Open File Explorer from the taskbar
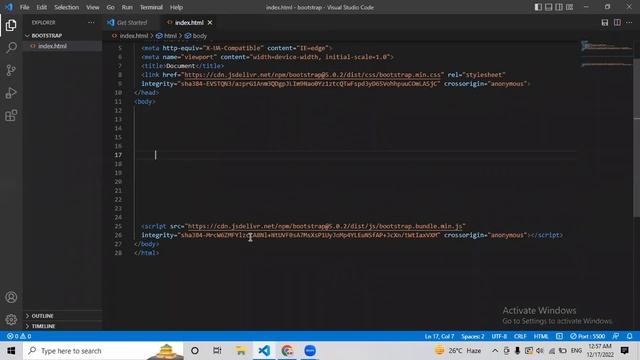Viewport: 640px width, 360px height. 241,351
